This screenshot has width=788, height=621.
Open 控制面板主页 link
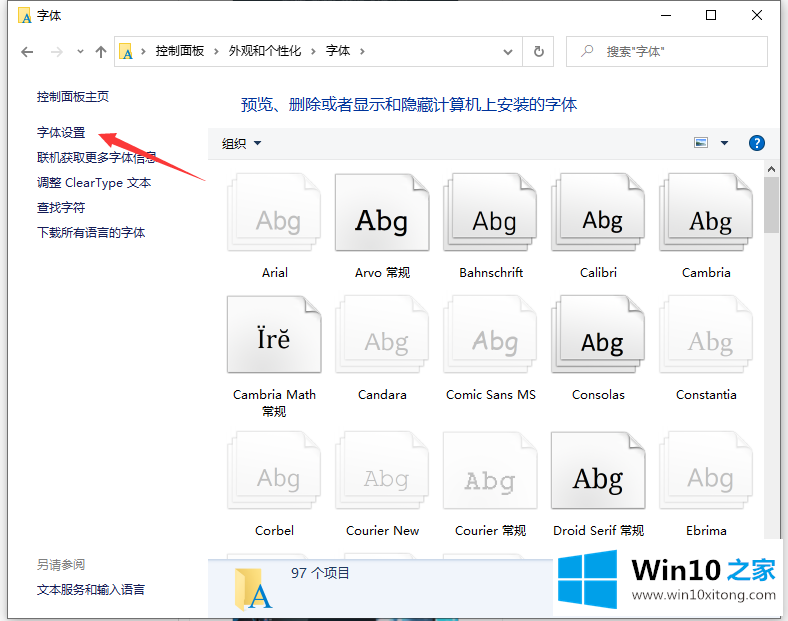click(73, 96)
